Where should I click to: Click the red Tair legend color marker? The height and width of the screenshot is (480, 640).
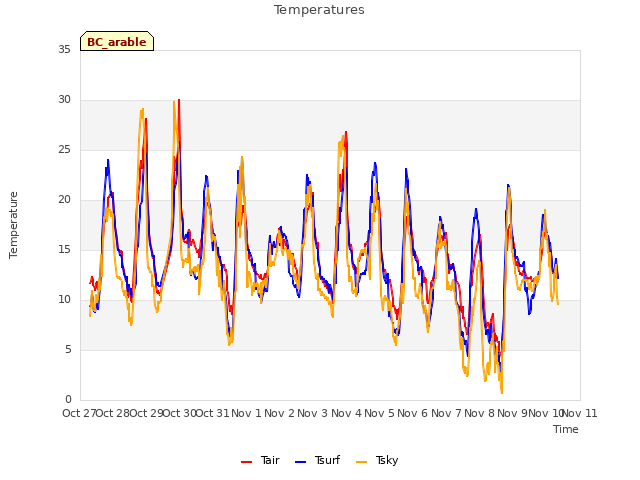[x=247, y=462]
